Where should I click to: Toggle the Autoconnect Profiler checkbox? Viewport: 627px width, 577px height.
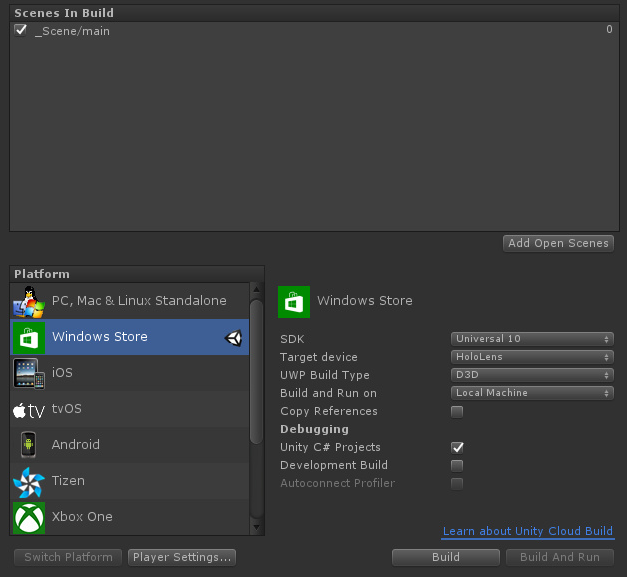[457, 483]
